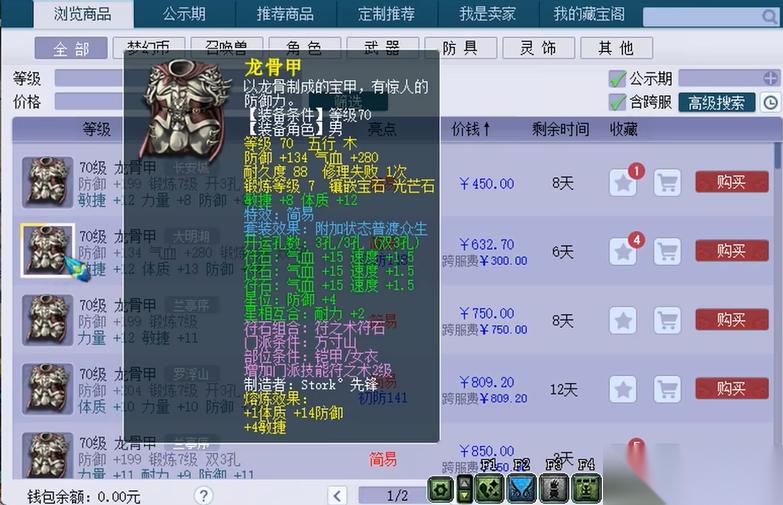Sort by 价钱 column header
This screenshot has height=505, width=783.
471,129
